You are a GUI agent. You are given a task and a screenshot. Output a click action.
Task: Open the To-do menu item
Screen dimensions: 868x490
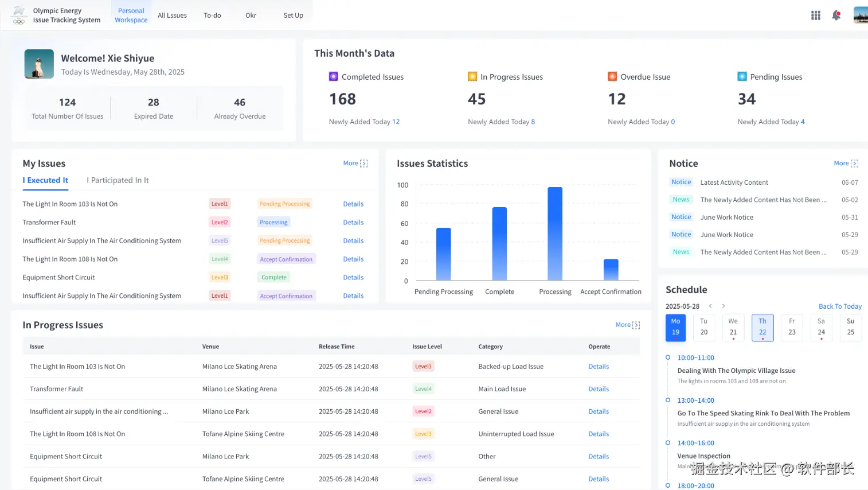212,15
